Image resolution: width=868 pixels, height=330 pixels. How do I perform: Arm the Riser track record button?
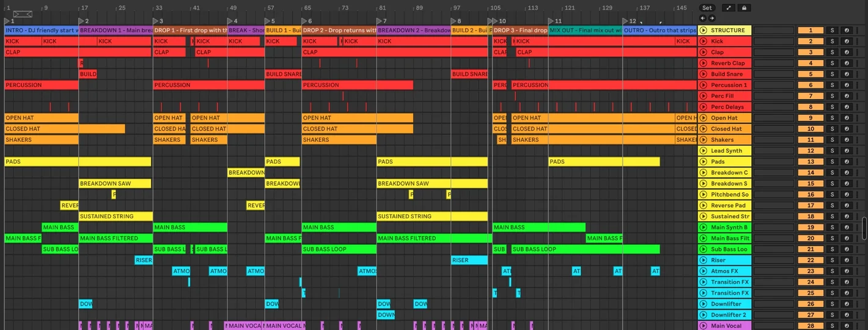coord(847,260)
